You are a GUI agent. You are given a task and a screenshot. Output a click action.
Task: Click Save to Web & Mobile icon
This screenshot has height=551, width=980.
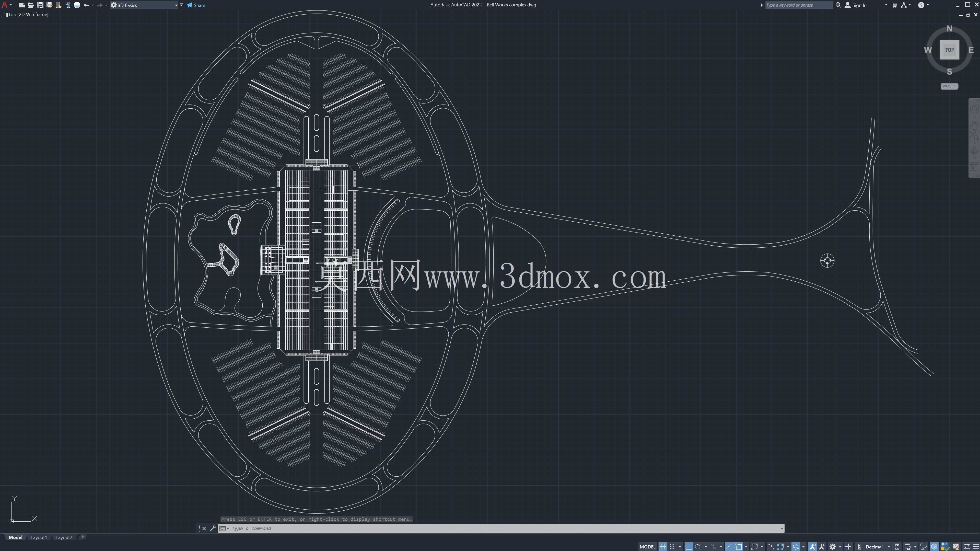[68, 5]
